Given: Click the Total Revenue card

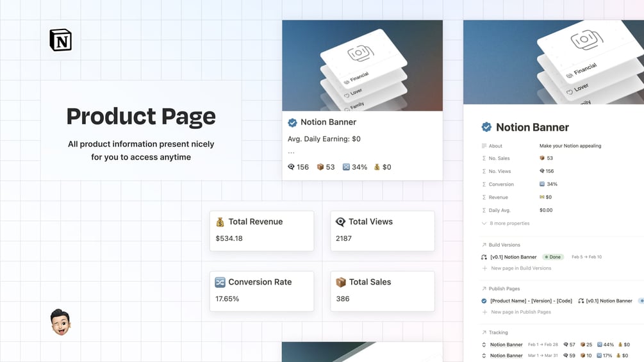Looking at the screenshot, I should pos(261,231).
